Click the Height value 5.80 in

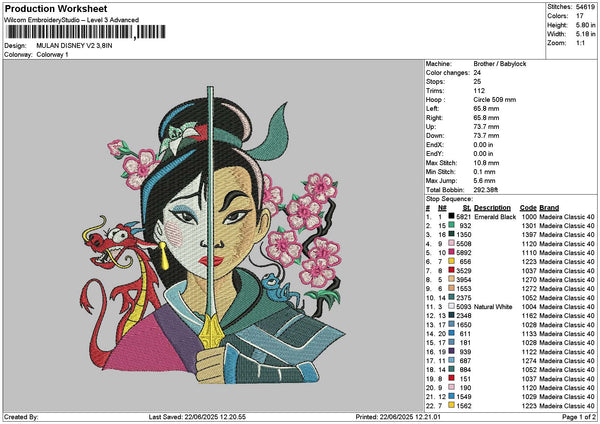[x=585, y=25]
